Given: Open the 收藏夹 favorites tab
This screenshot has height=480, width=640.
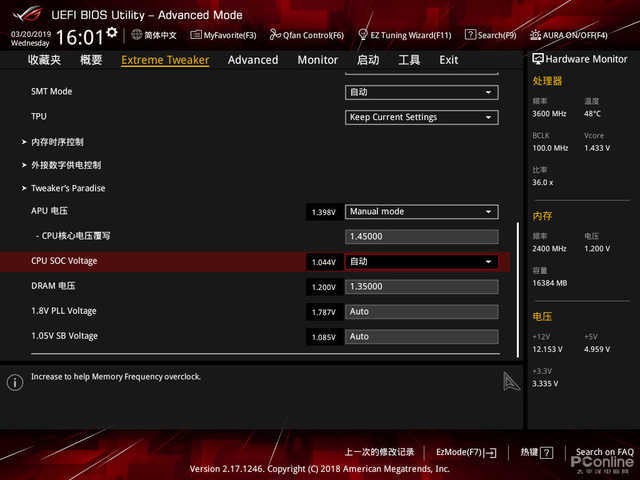Looking at the screenshot, I should click(44, 60).
